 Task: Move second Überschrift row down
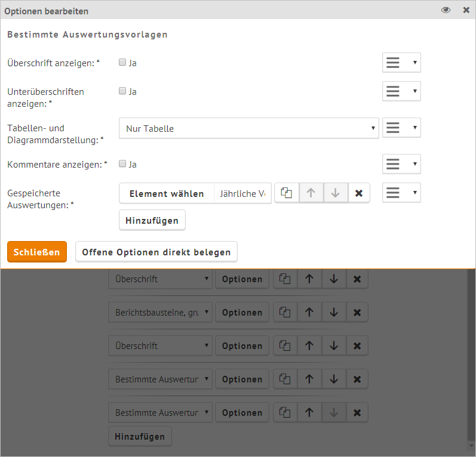tap(334, 345)
